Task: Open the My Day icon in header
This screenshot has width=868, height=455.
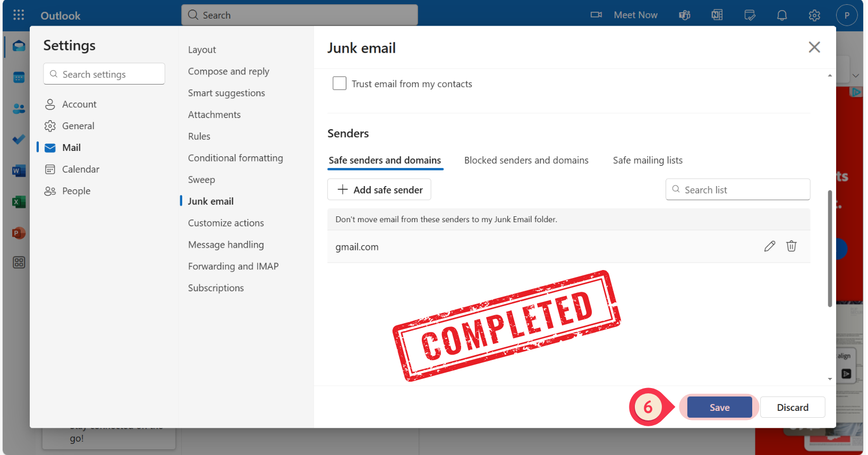Action: click(x=750, y=15)
